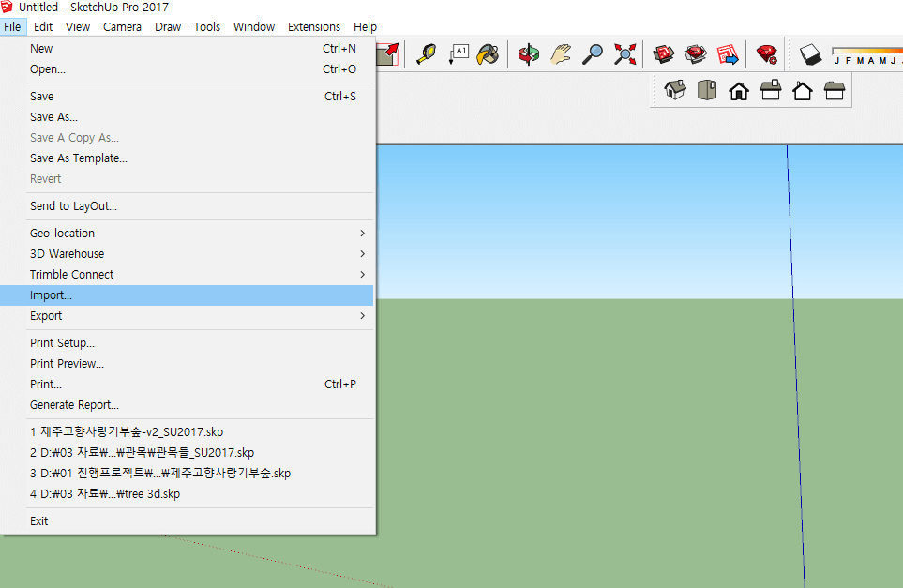
Task: Choose Send to LayOut... menu entry
Action: coord(187,206)
